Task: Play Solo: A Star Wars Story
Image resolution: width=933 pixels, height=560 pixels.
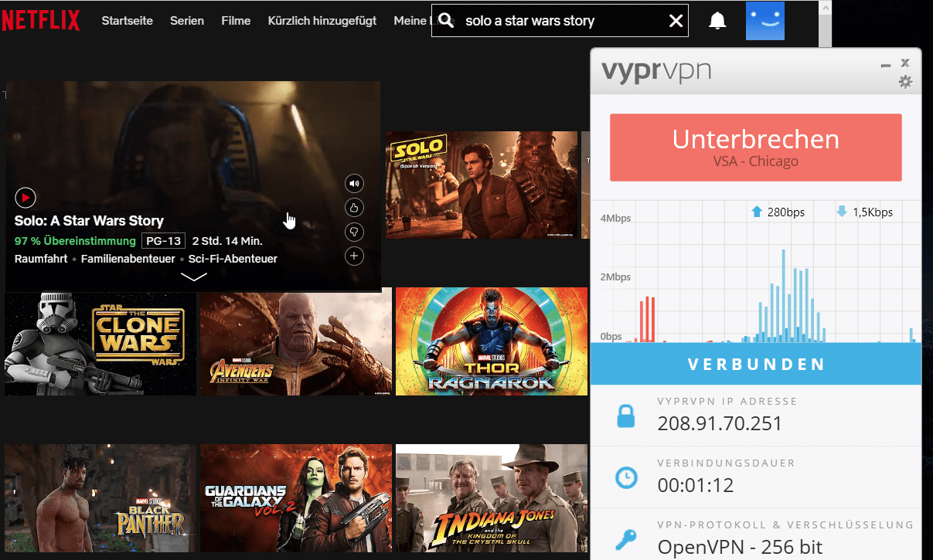Action: (x=26, y=198)
